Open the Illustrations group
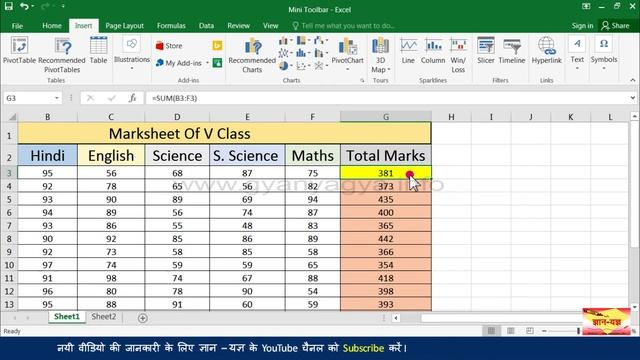Screen dimensions: 640x360 click(x=131, y=53)
